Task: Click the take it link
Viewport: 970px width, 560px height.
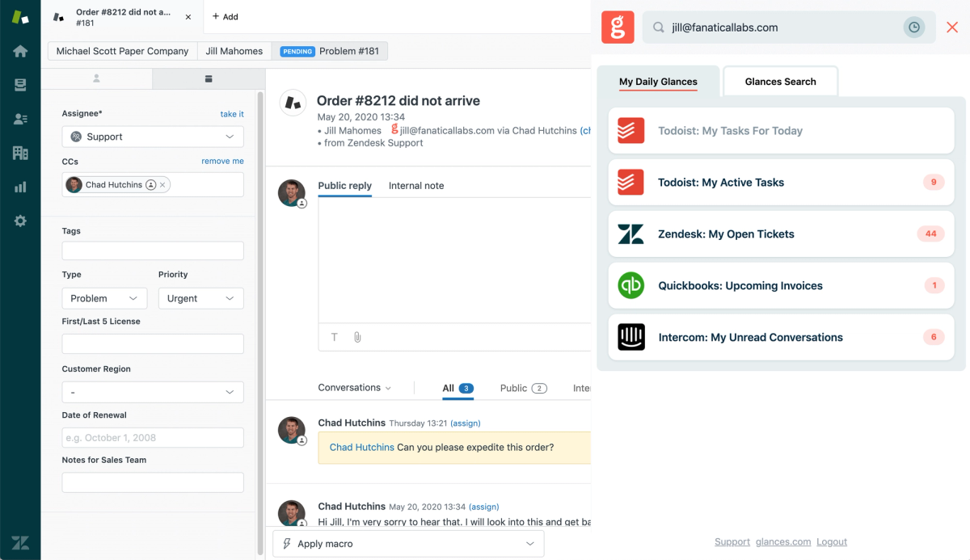Action: coord(232,114)
